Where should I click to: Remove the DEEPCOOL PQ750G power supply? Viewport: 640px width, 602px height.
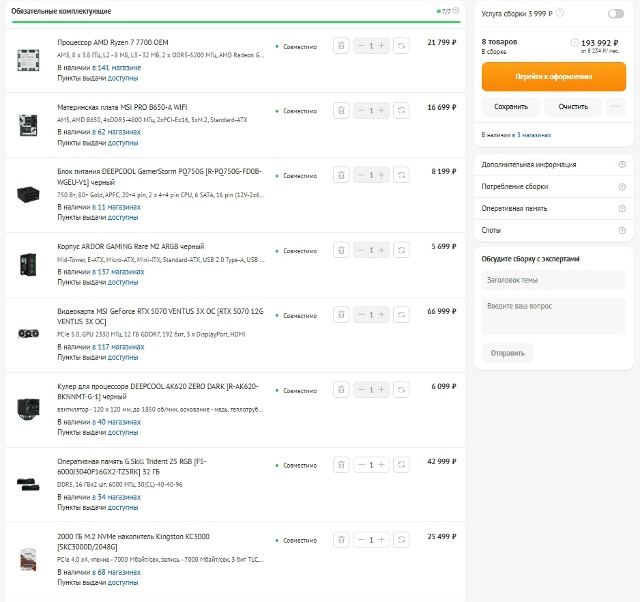(x=341, y=175)
